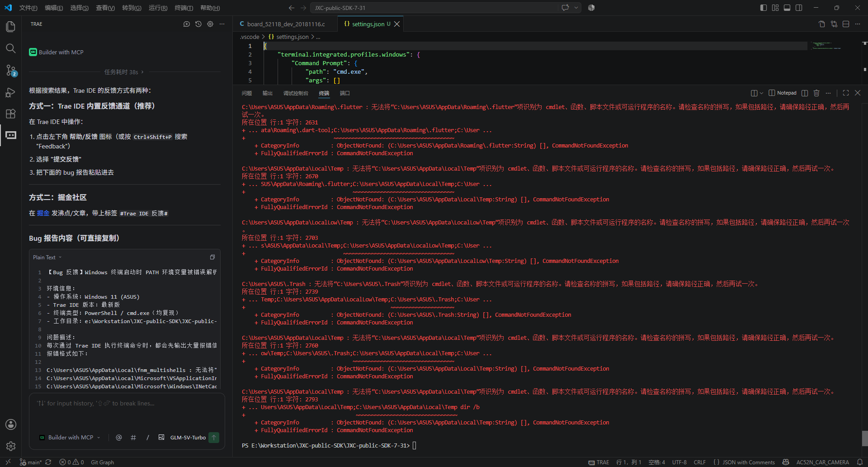
Task: Expand the 任务耗时 38s details
Action: tap(124, 72)
